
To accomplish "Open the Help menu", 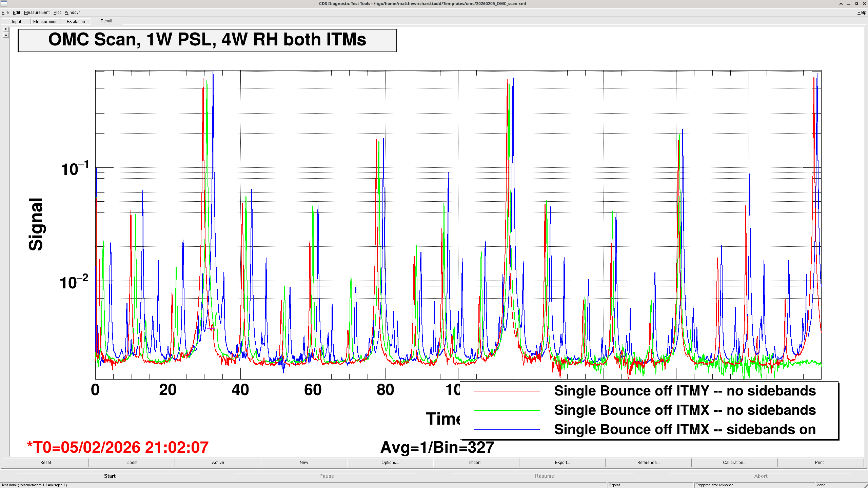I will click(x=861, y=13).
